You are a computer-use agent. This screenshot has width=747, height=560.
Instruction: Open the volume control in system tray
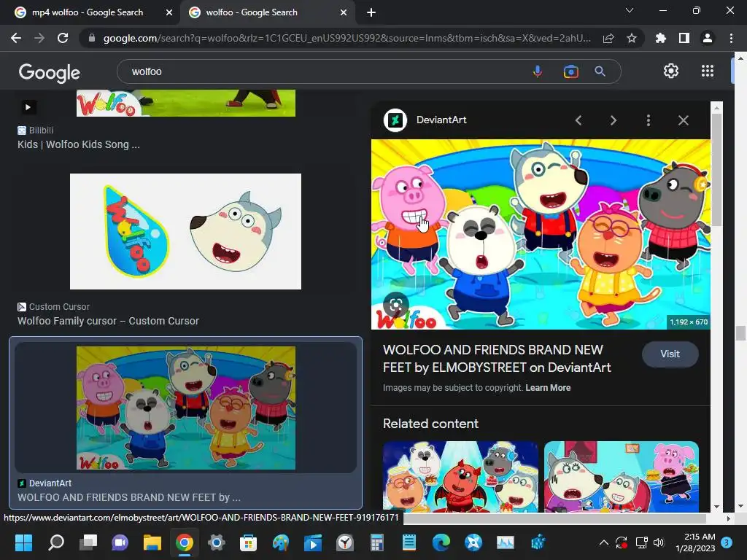click(659, 542)
